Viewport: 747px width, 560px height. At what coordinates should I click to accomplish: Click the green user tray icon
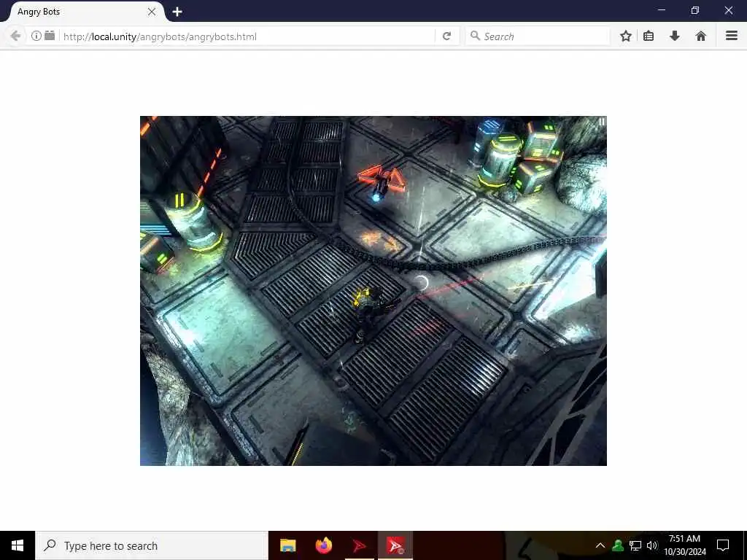pyautogui.click(x=618, y=545)
